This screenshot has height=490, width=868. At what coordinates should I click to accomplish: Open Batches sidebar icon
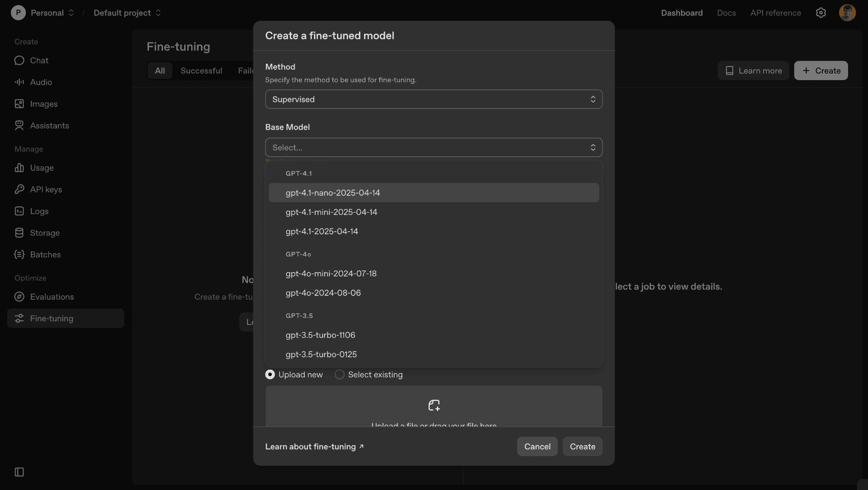coord(19,254)
